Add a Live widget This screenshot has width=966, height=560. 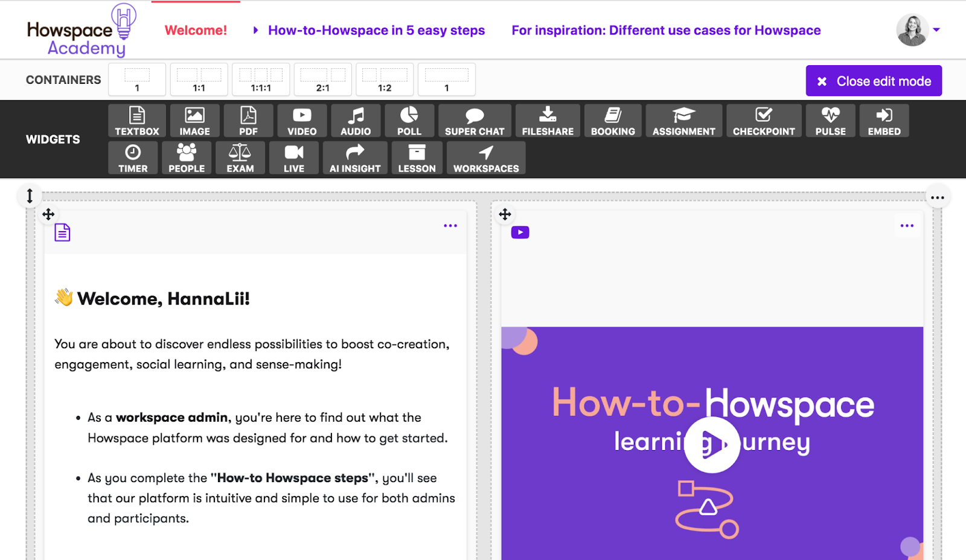tap(294, 158)
